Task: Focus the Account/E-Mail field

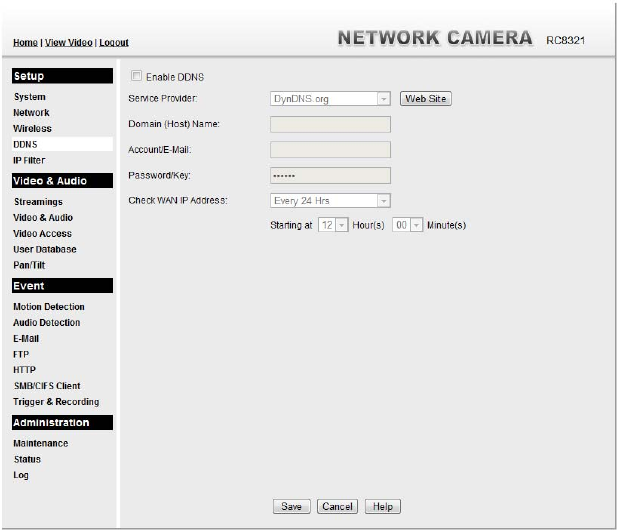Action: pyautogui.click(x=330, y=150)
